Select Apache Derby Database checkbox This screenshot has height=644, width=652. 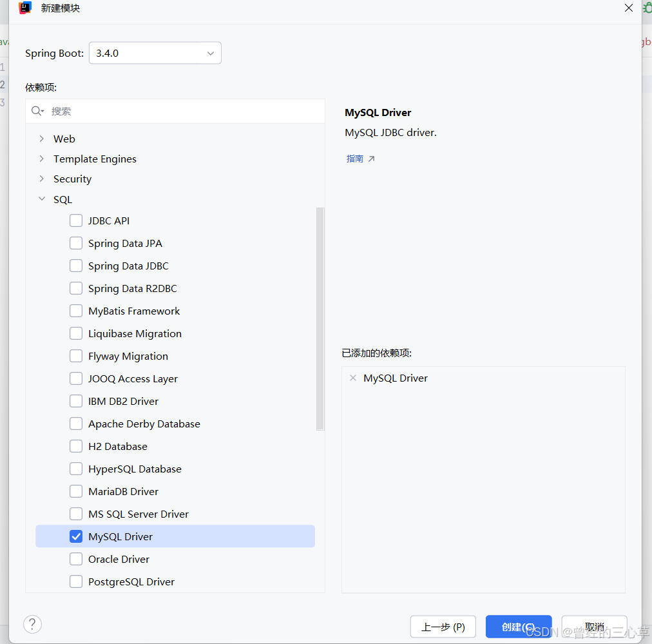coord(76,424)
